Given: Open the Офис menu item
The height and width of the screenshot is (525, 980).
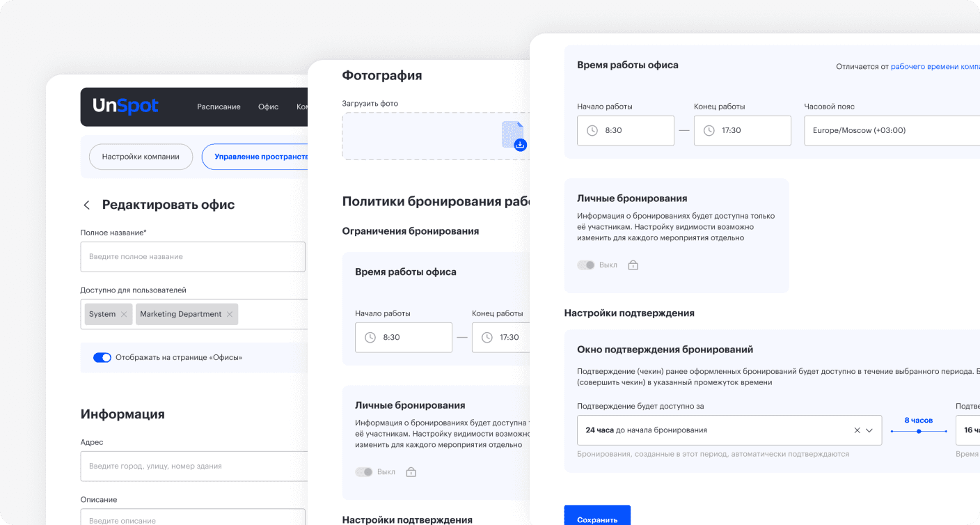Looking at the screenshot, I should click(268, 107).
